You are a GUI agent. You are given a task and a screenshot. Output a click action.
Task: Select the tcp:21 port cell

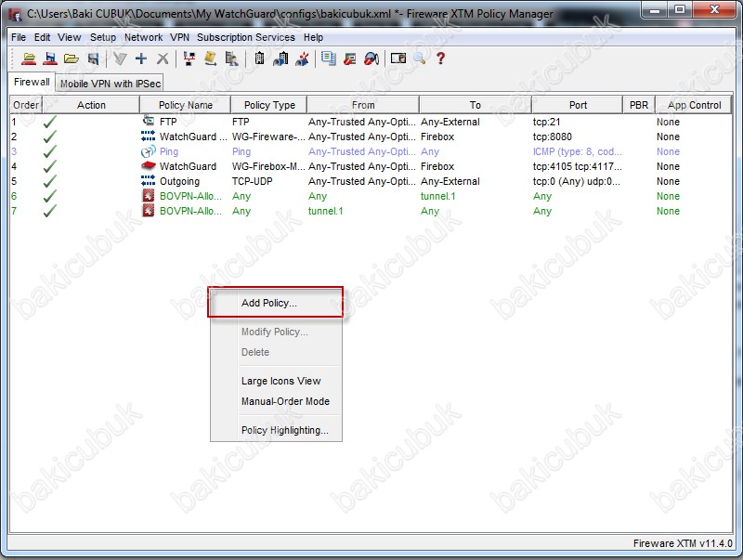pyautogui.click(x=546, y=122)
